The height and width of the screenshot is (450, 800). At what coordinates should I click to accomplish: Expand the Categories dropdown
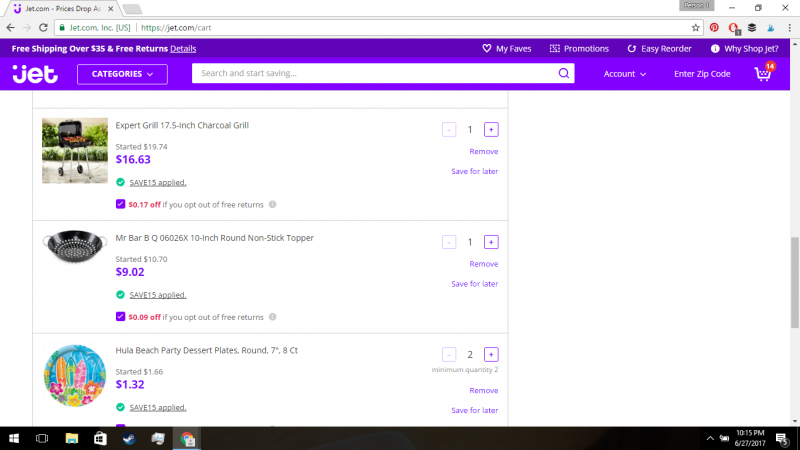click(122, 74)
